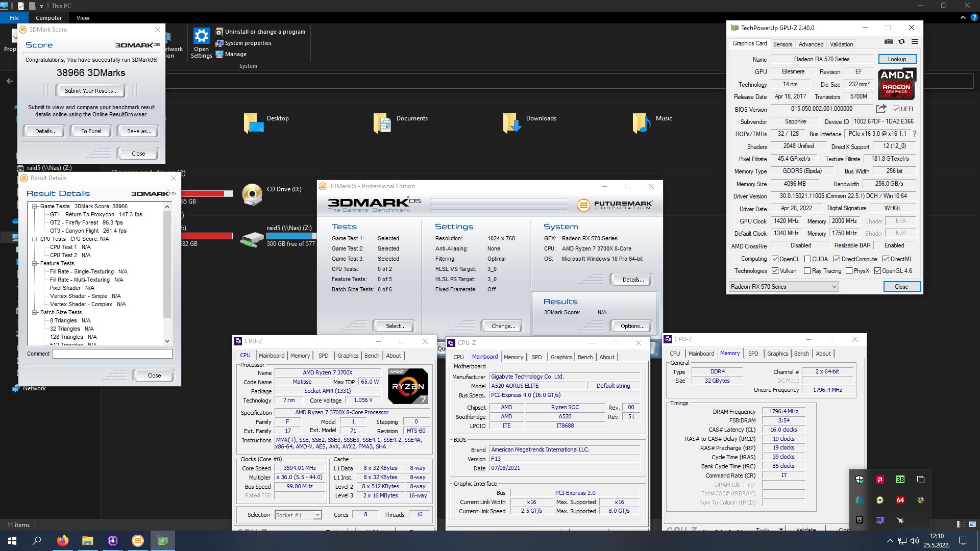This screenshot has height=551, width=980.
Task: Collapse the CPU Tests tree node
Action: [35, 239]
